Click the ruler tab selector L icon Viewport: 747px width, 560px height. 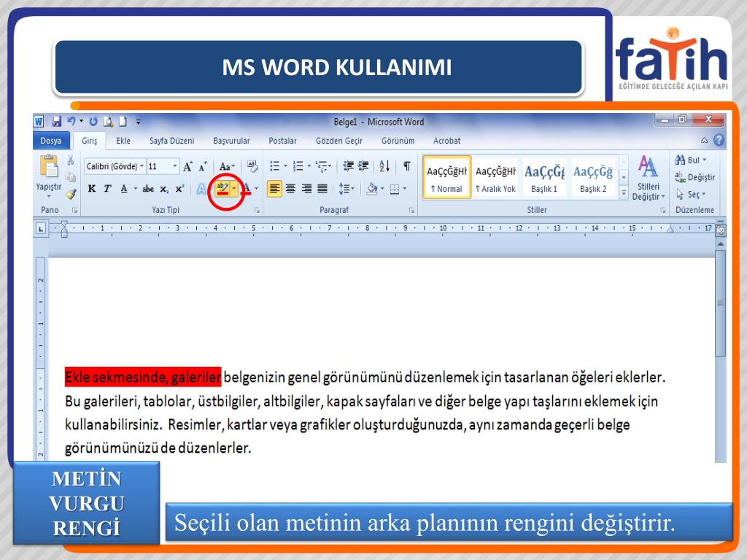tap(41, 229)
